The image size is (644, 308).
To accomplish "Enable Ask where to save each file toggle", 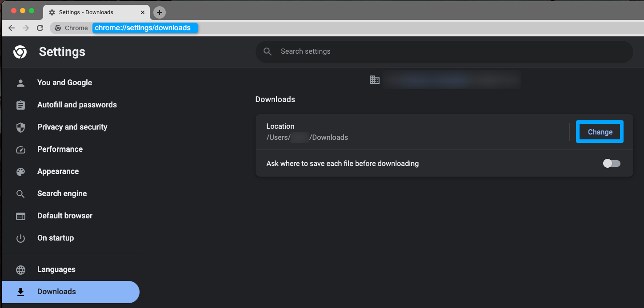I will click(x=611, y=163).
